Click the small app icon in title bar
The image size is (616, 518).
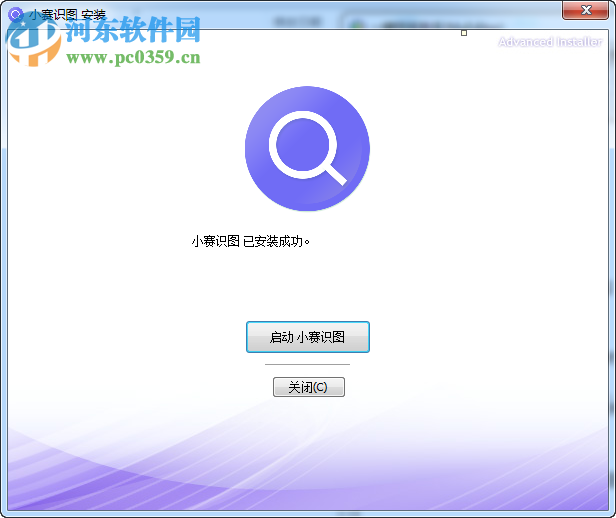point(16,15)
